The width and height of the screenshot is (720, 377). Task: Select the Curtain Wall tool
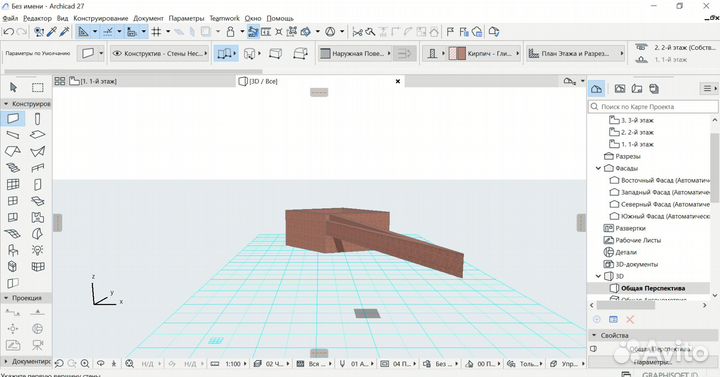13,184
